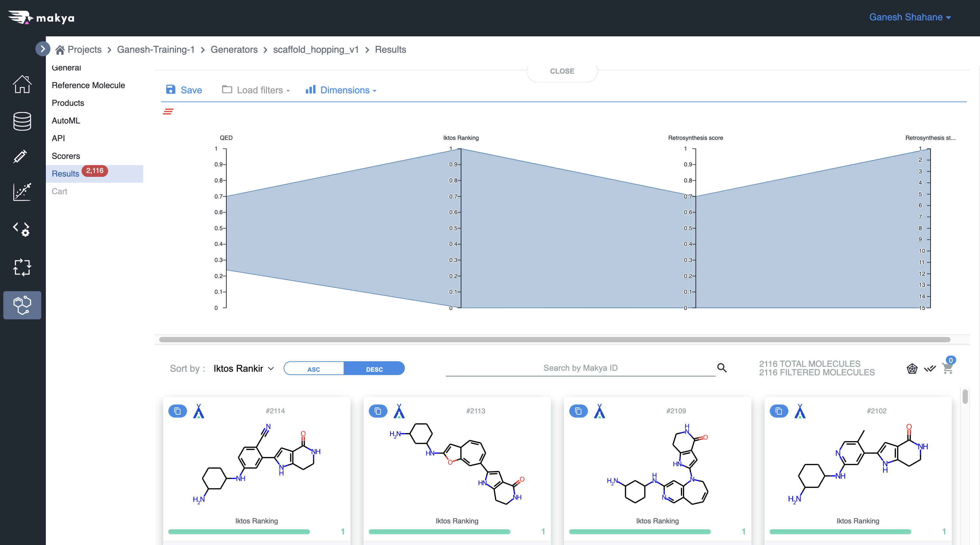The height and width of the screenshot is (545, 980).
Task: Click the syringe icon in sidebar
Action: coord(21,156)
